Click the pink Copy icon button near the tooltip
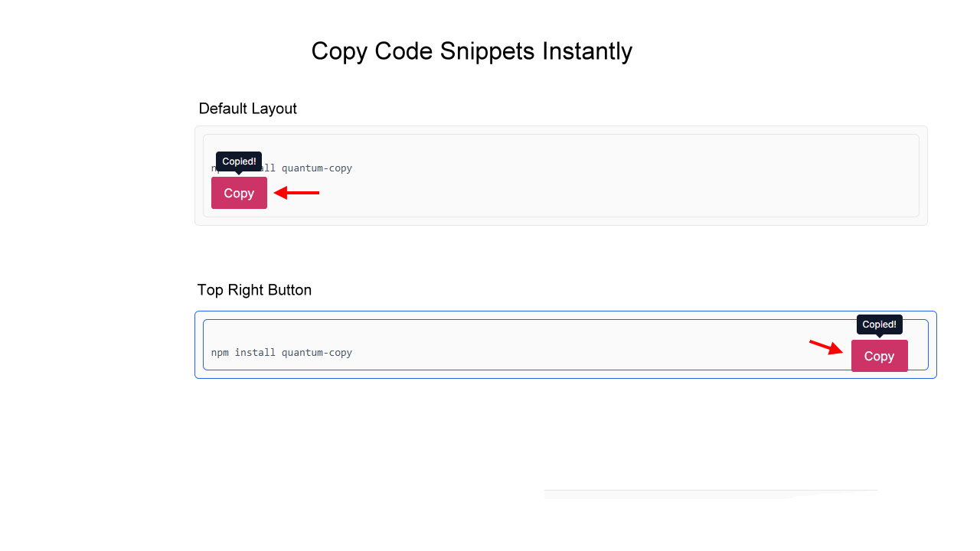 (x=239, y=193)
